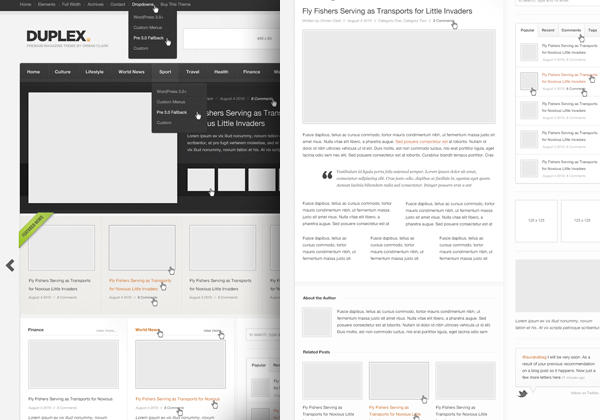The image size is (600, 420).
Task: Select the first small slider thumbnail
Action: tap(201, 179)
